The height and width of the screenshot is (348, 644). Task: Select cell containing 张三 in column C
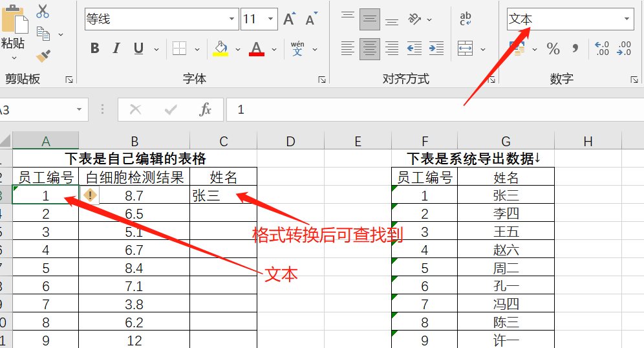pyautogui.click(x=224, y=195)
